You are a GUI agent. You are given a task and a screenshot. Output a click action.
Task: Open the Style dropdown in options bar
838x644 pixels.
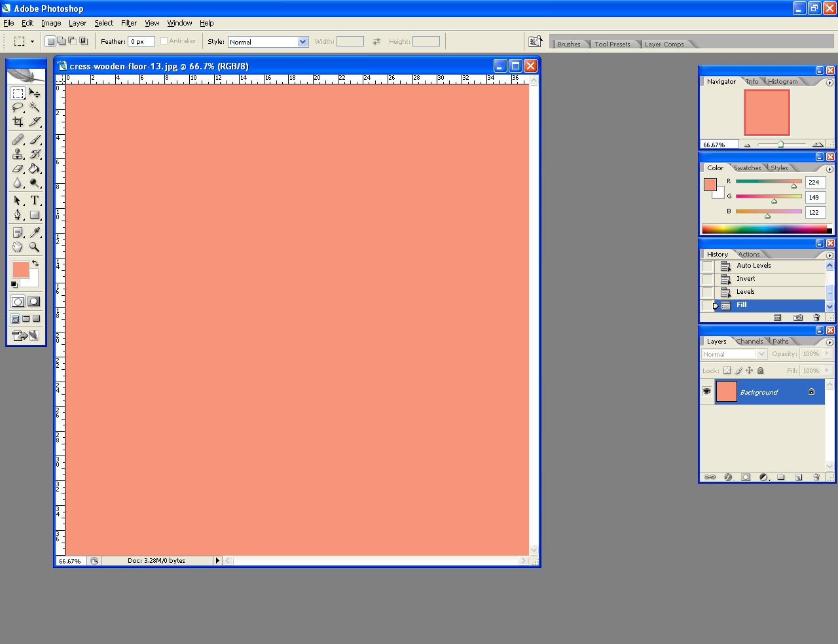(302, 42)
